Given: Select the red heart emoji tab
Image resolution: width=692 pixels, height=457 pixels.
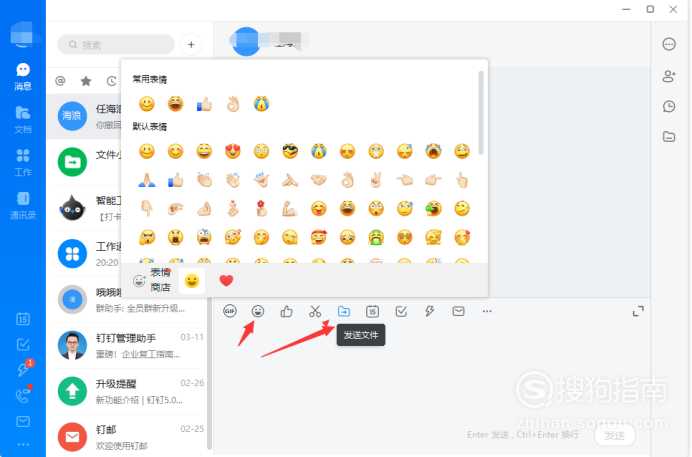Looking at the screenshot, I should click(x=226, y=281).
